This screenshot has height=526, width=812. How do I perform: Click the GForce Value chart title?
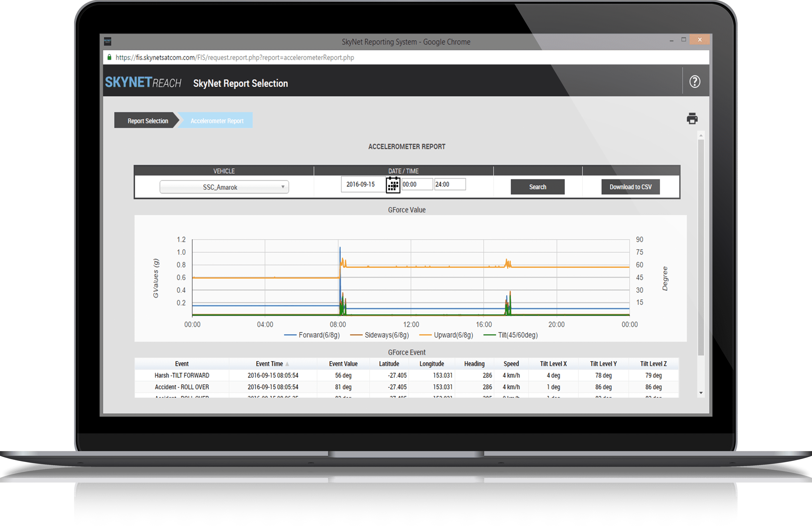pyautogui.click(x=407, y=210)
